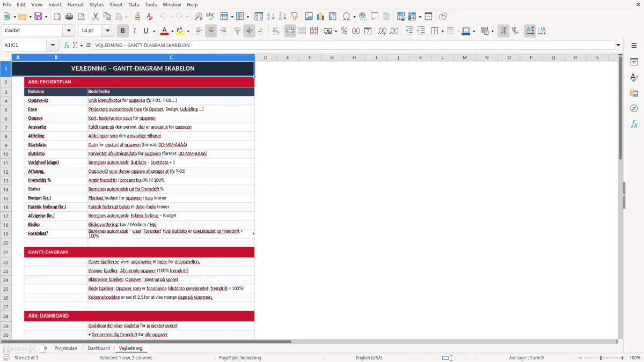Click the Insert Comment icon
This screenshot has width=644, height=362.
[375, 17]
